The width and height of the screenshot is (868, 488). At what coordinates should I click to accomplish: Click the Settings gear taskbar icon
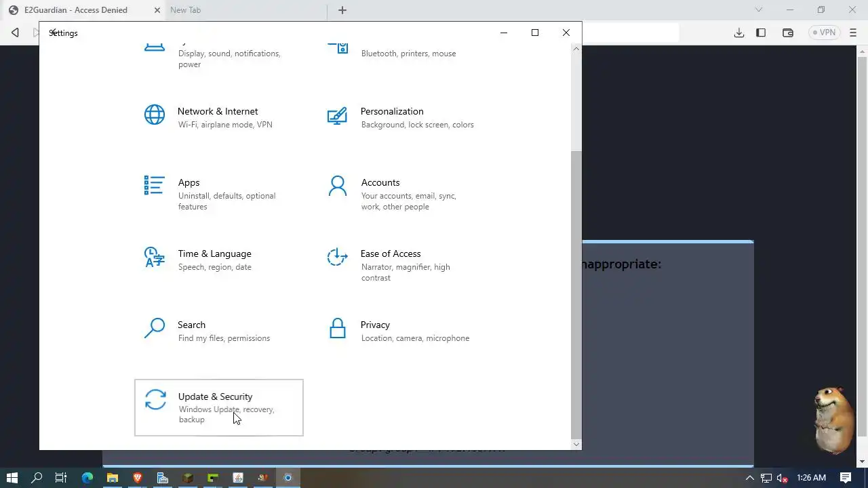pyautogui.click(x=288, y=478)
